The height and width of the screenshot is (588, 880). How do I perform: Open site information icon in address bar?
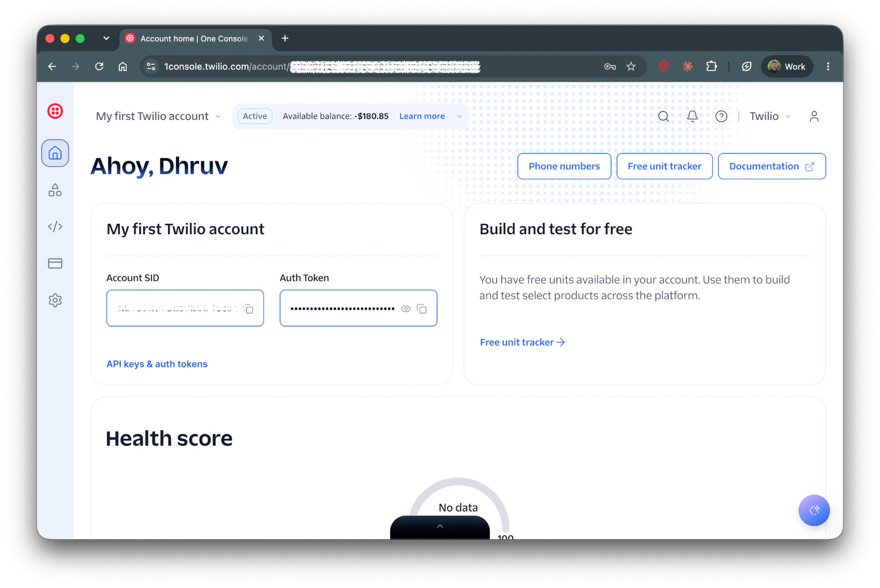point(151,67)
